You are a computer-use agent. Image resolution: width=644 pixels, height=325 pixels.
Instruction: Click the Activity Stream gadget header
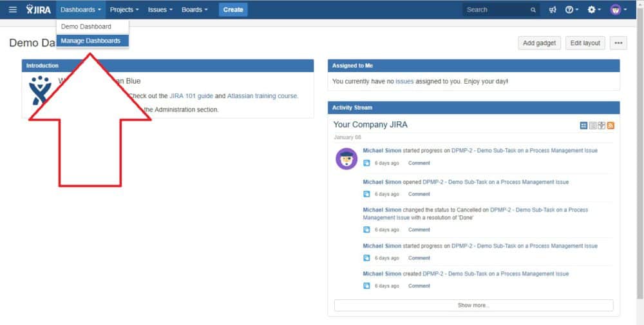click(473, 108)
